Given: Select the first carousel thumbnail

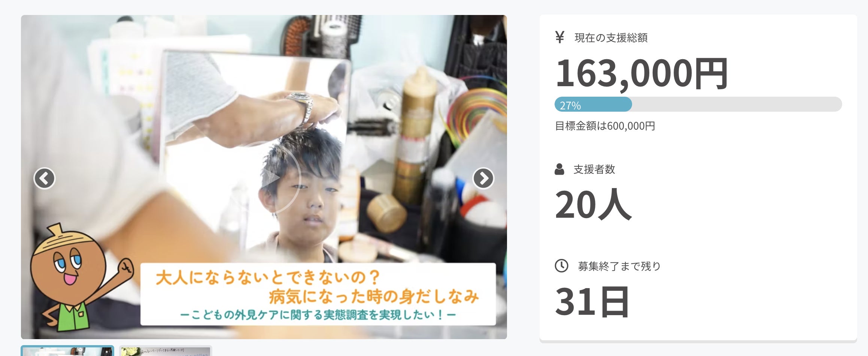Looking at the screenshot, I should (x=67, y=351).
